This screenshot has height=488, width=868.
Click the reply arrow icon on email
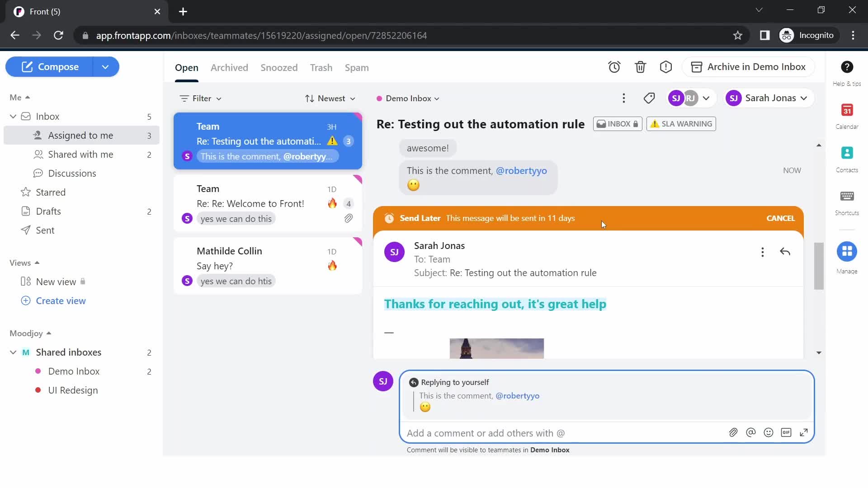pos(785,251)
